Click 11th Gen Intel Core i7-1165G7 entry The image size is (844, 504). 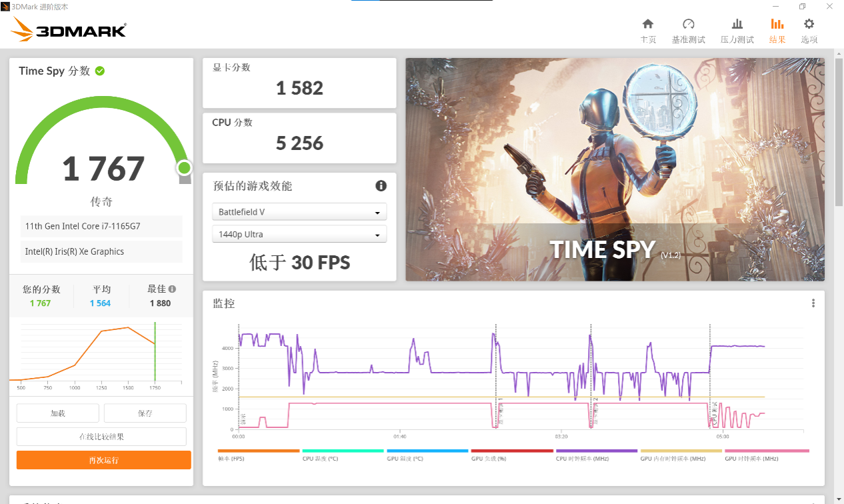coord(101,226)
